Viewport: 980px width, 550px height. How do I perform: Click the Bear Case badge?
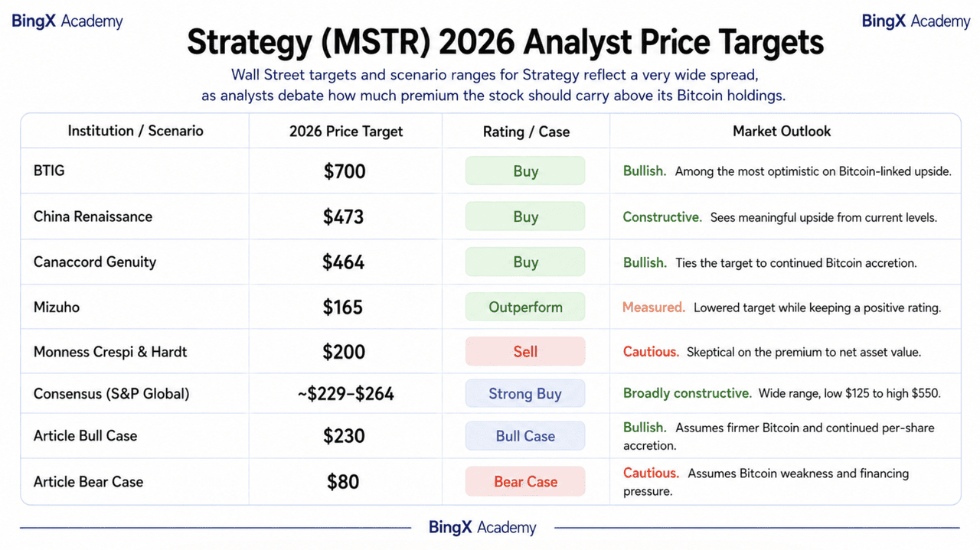[x=525, y=481]
